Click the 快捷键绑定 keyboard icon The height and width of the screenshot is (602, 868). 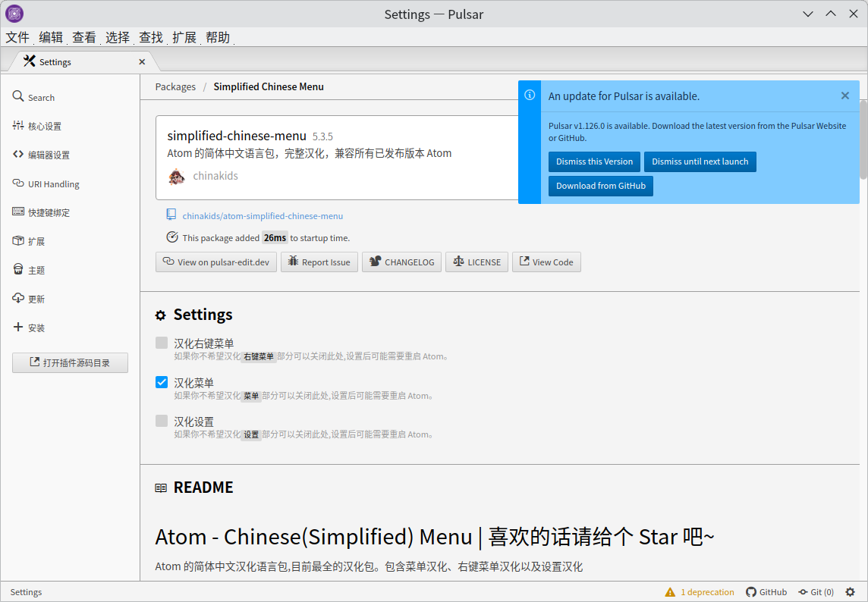point(18,212)
